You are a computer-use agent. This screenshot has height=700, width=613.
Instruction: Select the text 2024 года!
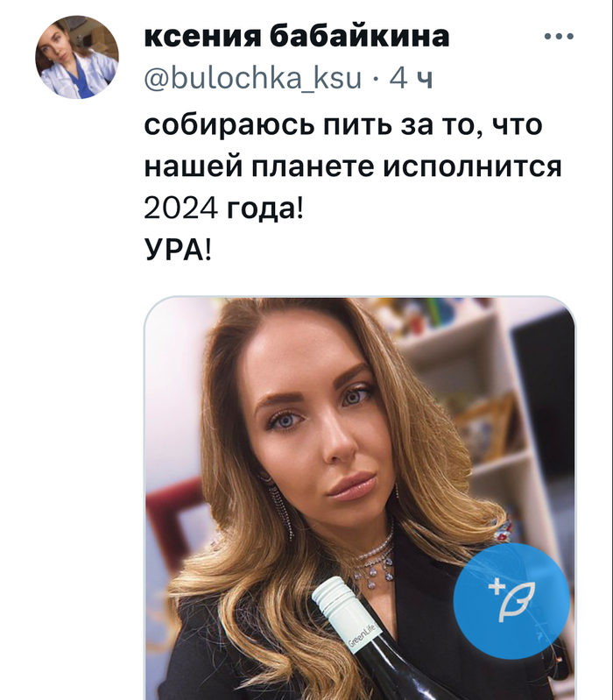(223, 208)
